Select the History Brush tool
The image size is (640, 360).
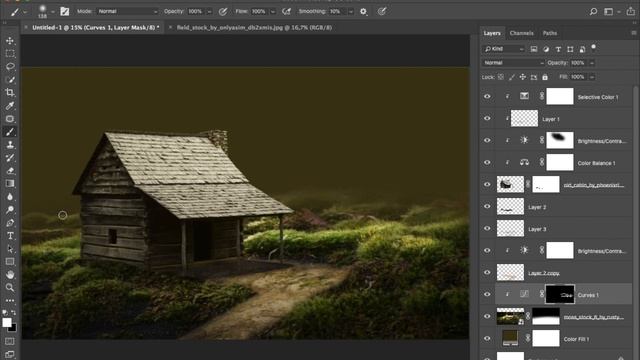click(x=10, y=158)
